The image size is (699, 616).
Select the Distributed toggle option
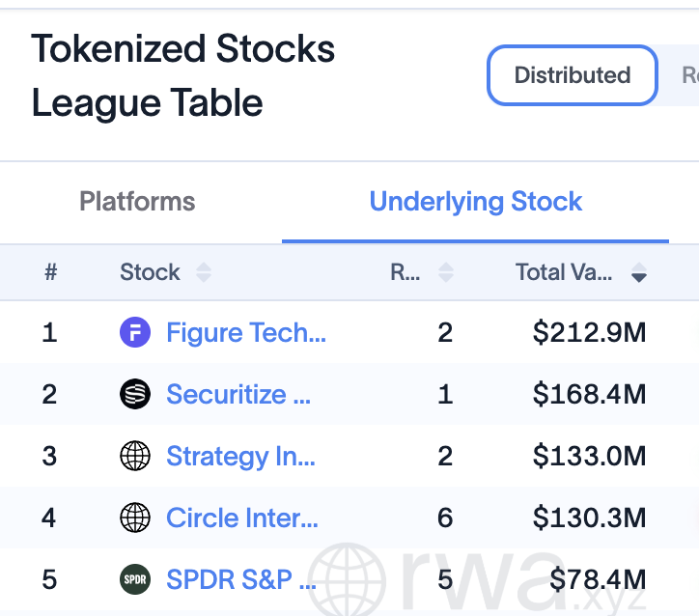tap(573, 75)
